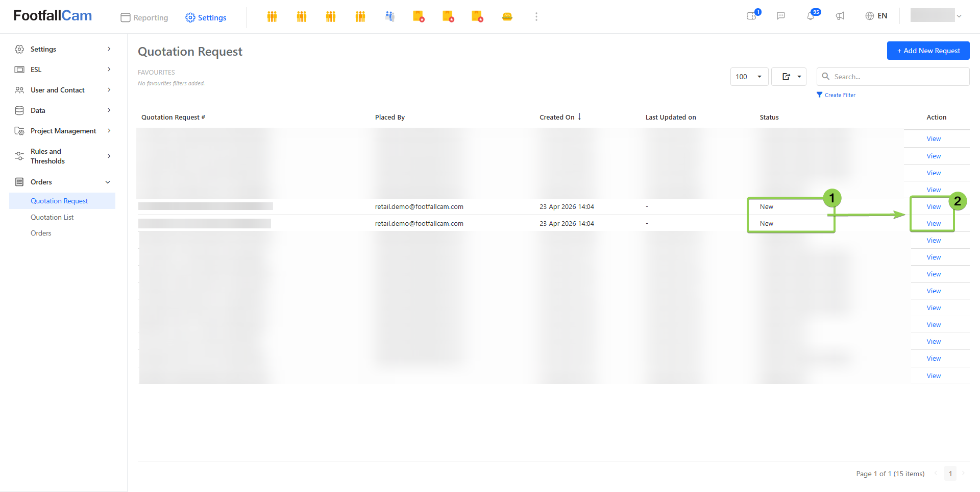Click the Search input field
Screen dimensions: 980x492
click(893, 77)
